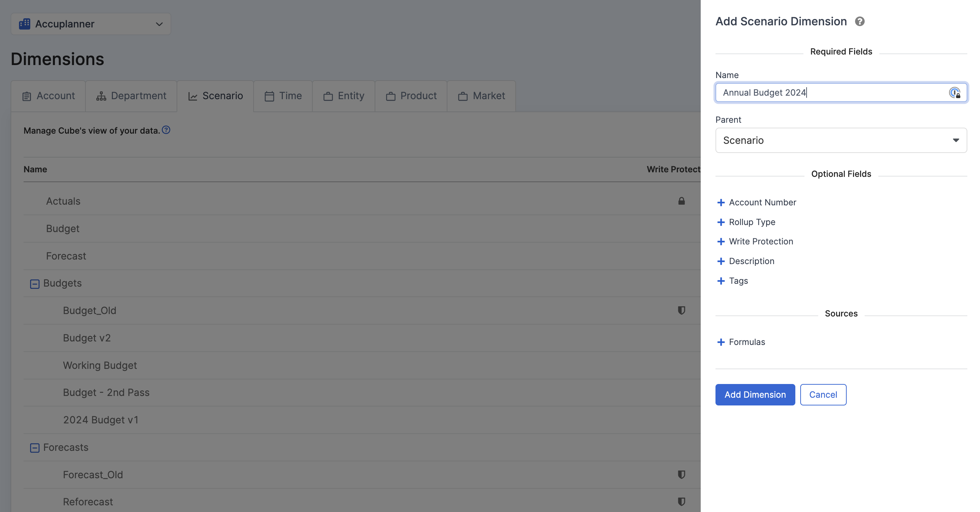This screenshot has height=512, width=980.
Task: Select the Scenario tab
Action: click(x=215, y=96)
